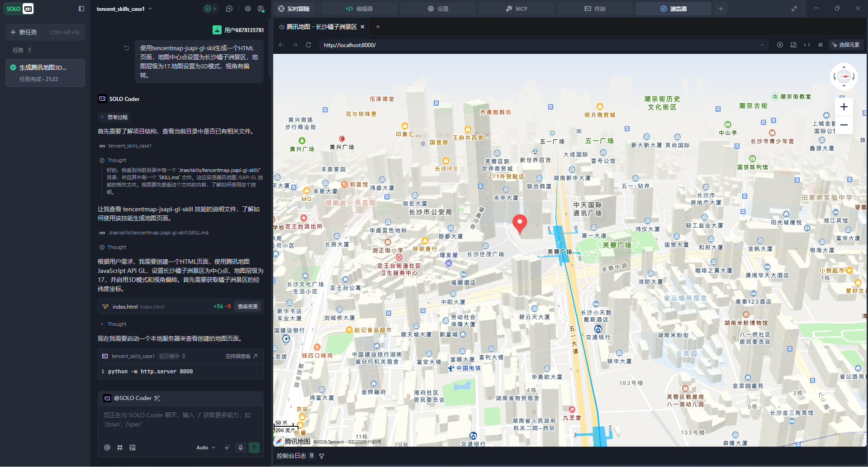868x467 pixels.
Task: Click the responsive device preview icon
Action: coord(793,45)
